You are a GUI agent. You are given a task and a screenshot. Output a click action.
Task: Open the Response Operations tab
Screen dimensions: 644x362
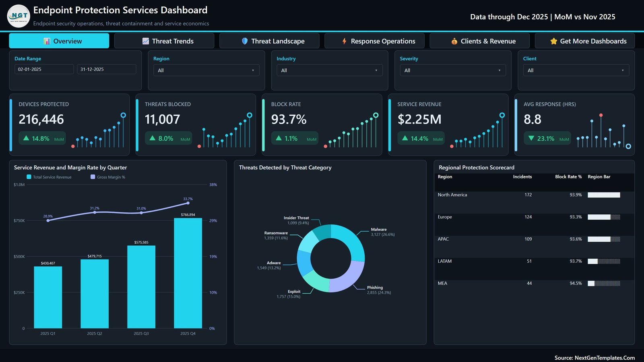pyautogui.click(x=375, y=41)
